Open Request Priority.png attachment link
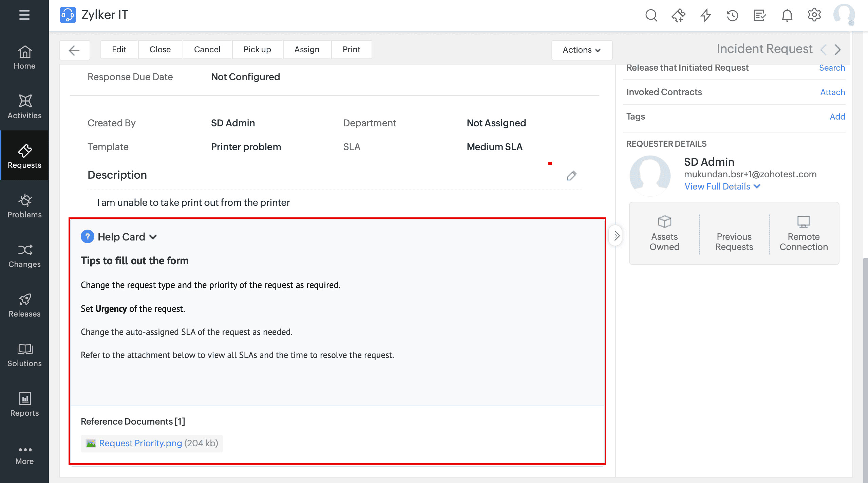Screen dimensions: 868x483 click(x=140, y=443)
